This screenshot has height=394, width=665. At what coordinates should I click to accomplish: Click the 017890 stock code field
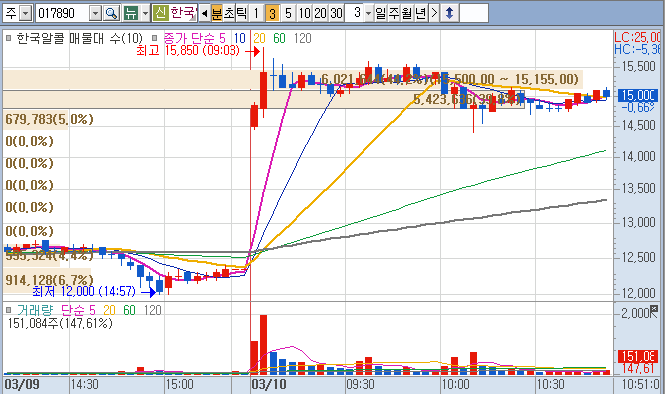tap(63, 13)
